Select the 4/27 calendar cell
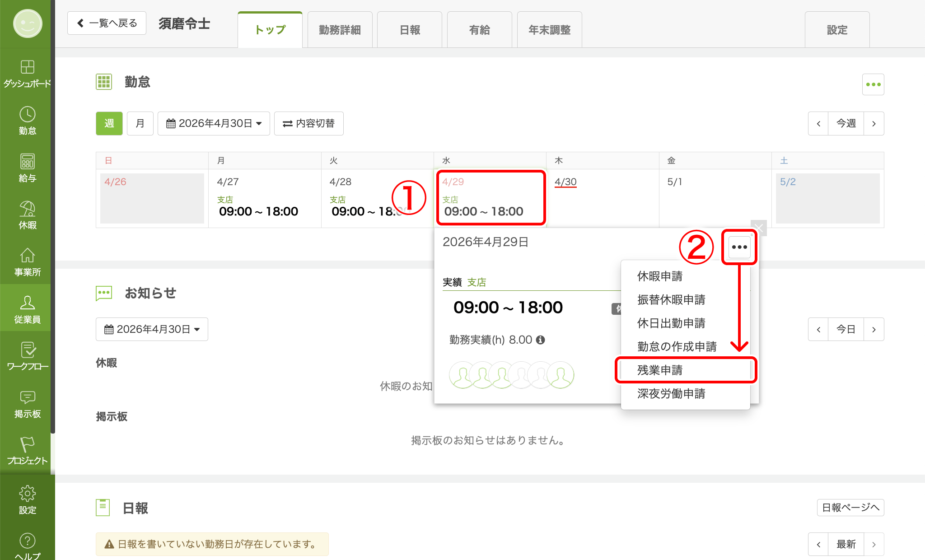The width and height of the screenshot is (925, 560). 265,198
